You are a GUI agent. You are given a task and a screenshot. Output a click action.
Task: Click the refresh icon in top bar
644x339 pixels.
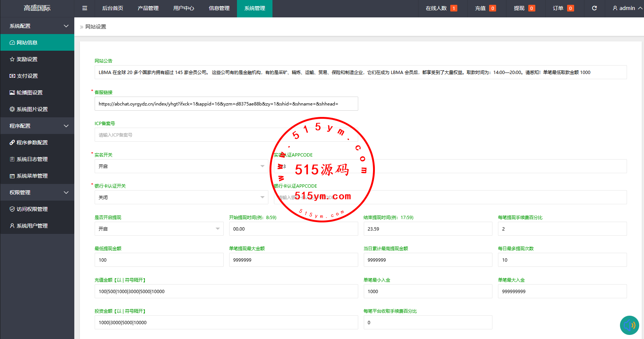pyautogui.click(x=594, y=8)
